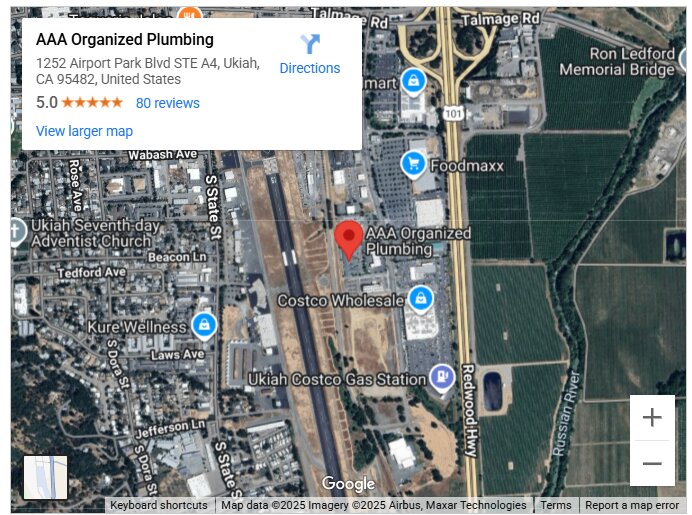Screen dimensions: 692x515
Task: Select the Walmart shopping bag marker
Action: coord(414,82)
